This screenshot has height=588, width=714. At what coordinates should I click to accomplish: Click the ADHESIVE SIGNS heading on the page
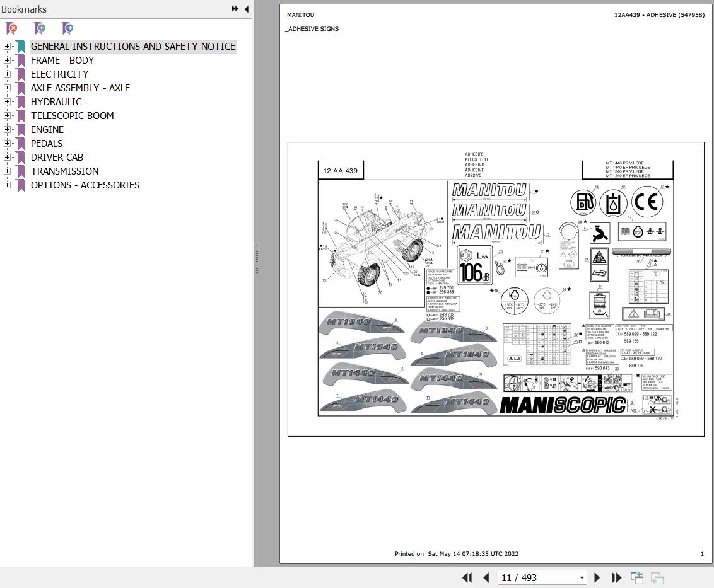coord(313,28)
